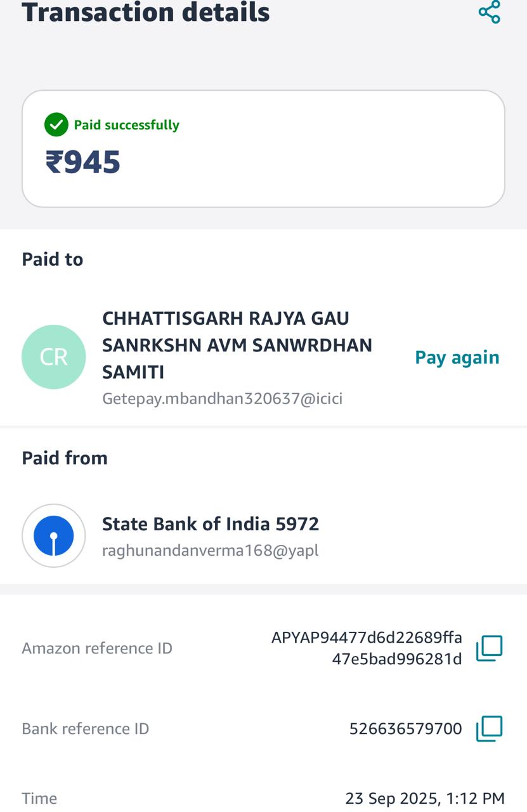Image resolution: width=527 pixels, height=812 pixels.
Task: Copy the Amazon reference ID
Action: coord(489,648)
